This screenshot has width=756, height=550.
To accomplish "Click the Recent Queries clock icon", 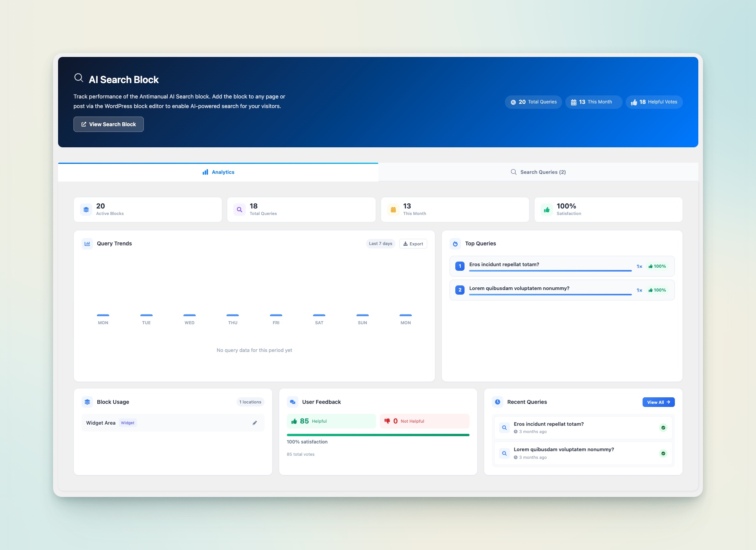I will (x=498, y=402).
